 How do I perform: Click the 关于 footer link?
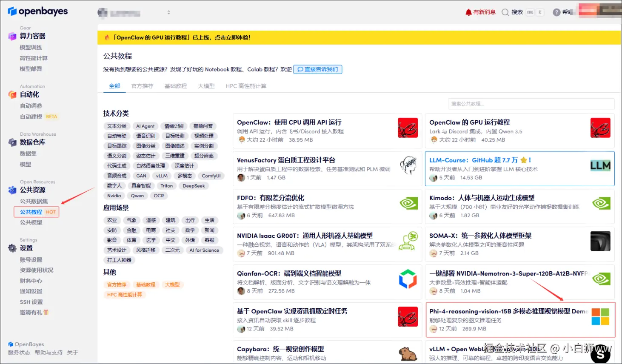pyautogui.click(x=73, y=353)
